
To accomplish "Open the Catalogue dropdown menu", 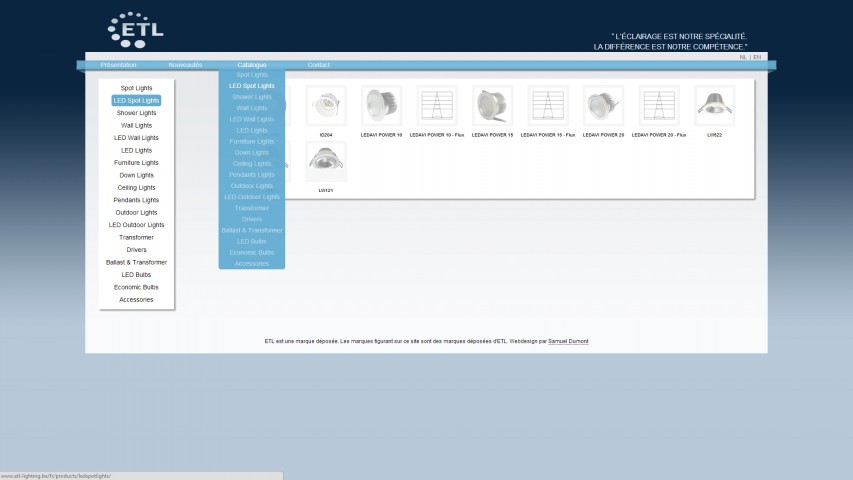I will click(x=252, y=65).
